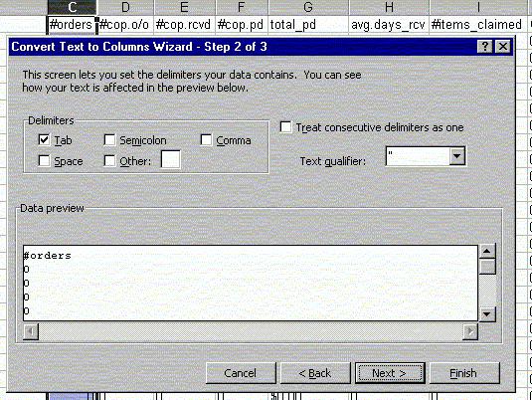Click the total_pd cell
Viewport: 532px width, 400px height.
(308, 25)
